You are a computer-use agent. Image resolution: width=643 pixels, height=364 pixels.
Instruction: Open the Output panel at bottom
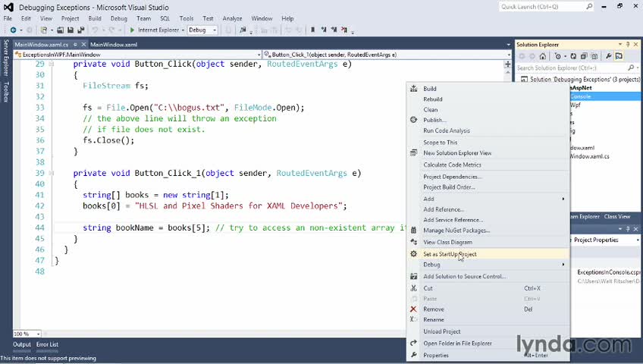[21, 344]
